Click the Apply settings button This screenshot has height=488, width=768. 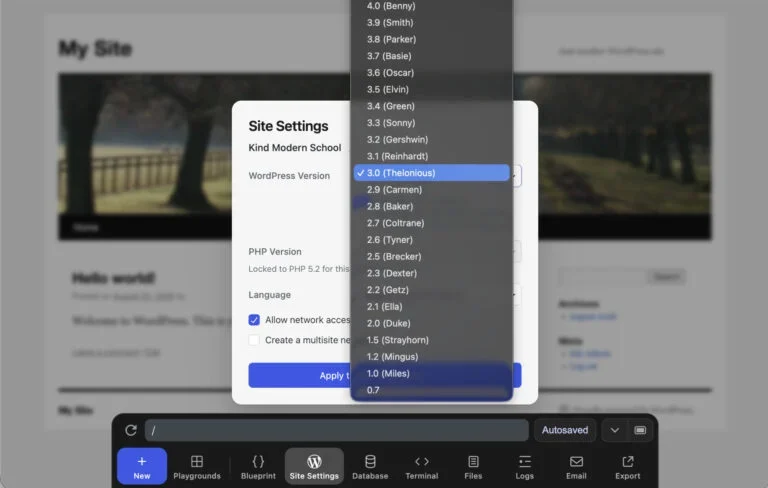384,375
